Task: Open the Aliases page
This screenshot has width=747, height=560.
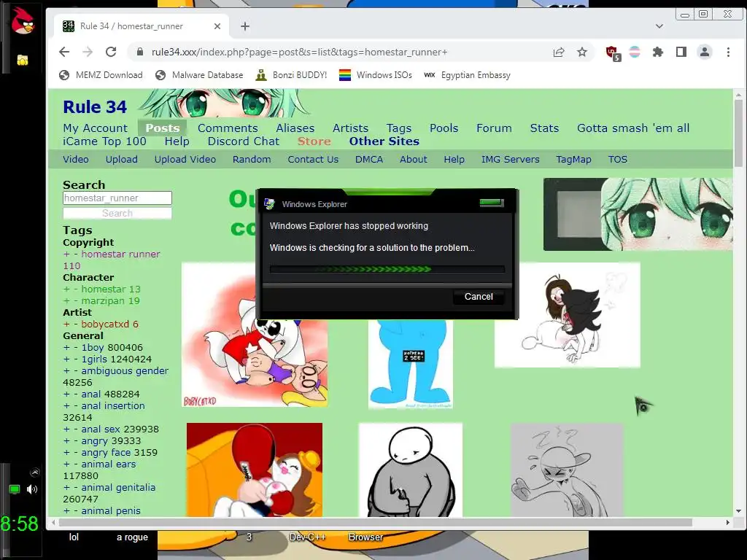Action: [x=295, y=128]
